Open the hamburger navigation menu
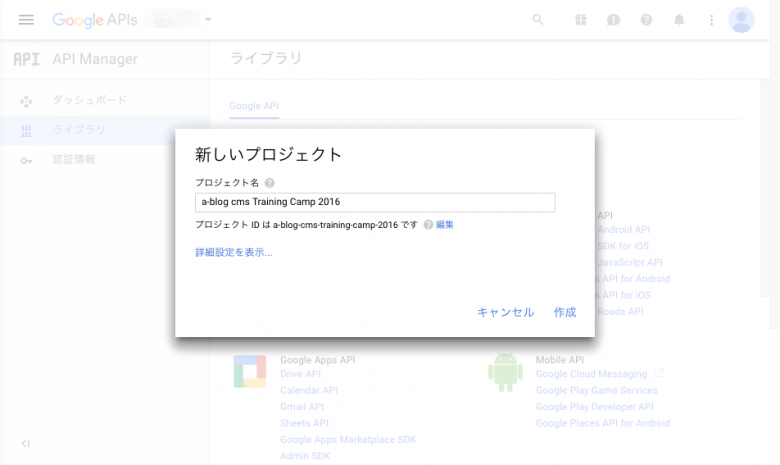The height and width of the screenshot is (465, 780). coord(26,20)
